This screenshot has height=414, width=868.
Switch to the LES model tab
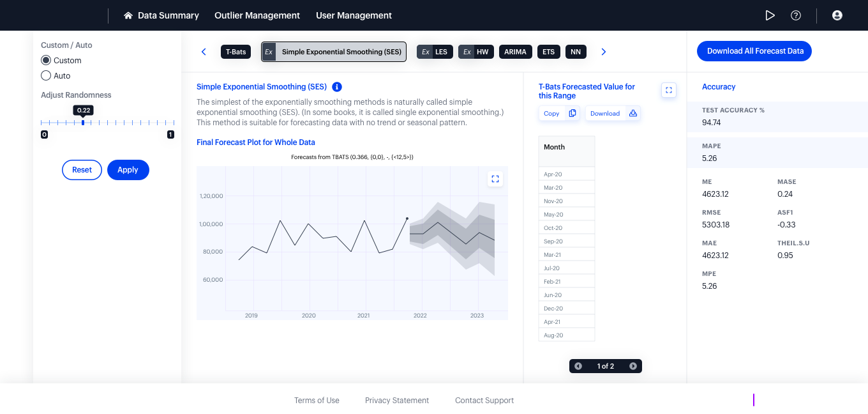point(435,52)
